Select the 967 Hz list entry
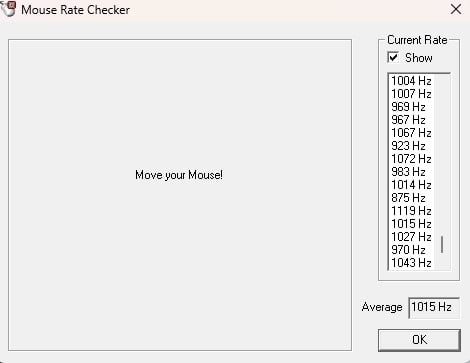This screenshot has height=363, width=470. [x=408, y=120]
